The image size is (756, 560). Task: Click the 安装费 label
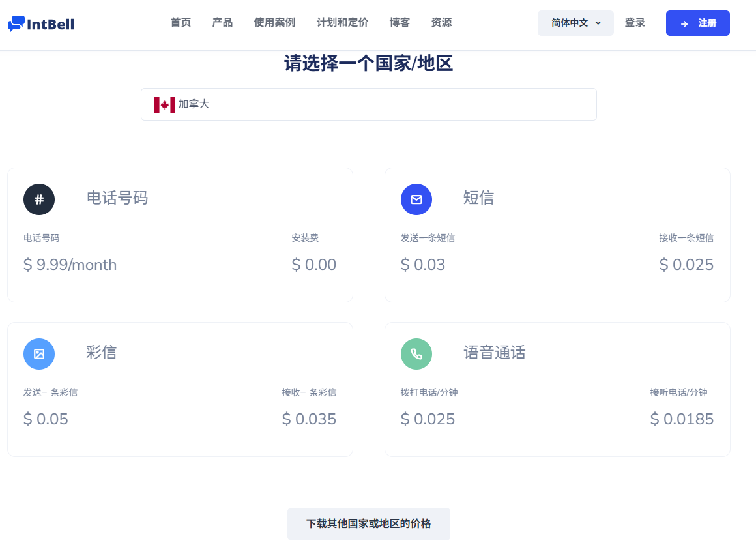[305, 238]
